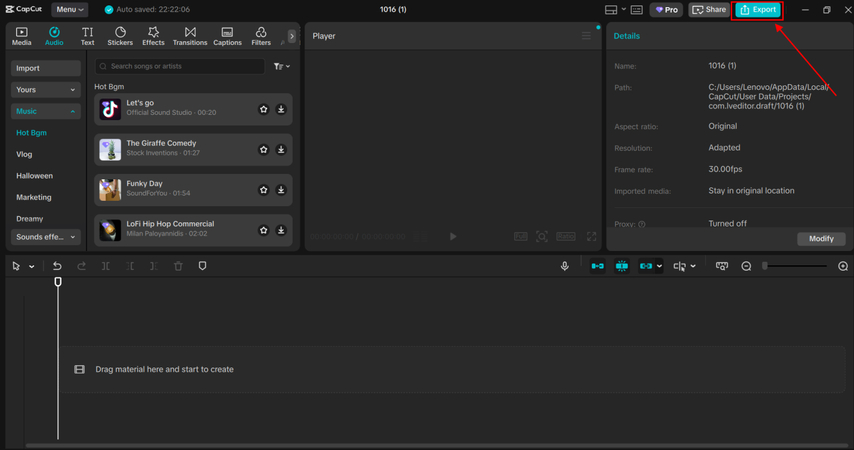The width and height of the screenshot is (854, 450).
Task: Select the Hot Bgm category
Action: click(x=31, y=132)
